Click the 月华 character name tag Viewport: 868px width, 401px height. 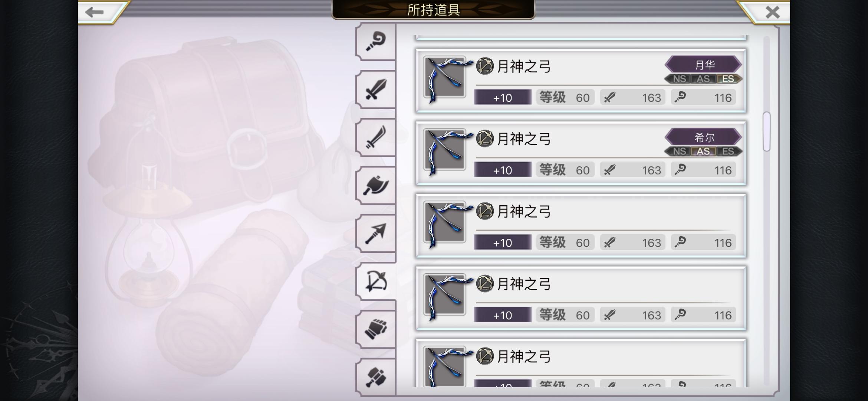[x=703, y=65]
